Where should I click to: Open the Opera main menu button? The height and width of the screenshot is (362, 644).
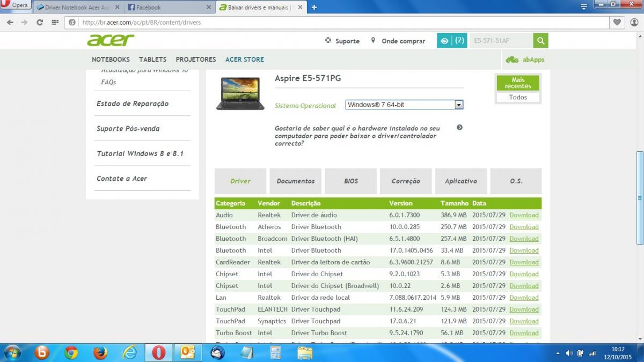point(15,5)
